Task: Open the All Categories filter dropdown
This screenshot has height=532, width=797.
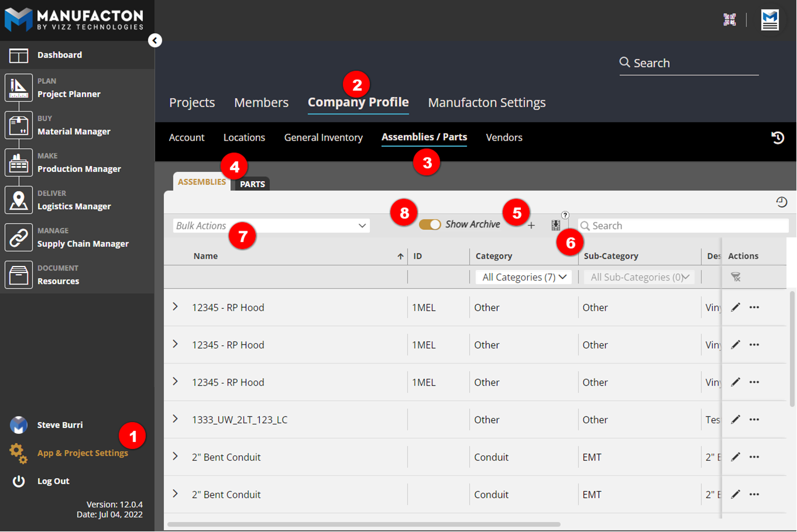Action: 523,277
